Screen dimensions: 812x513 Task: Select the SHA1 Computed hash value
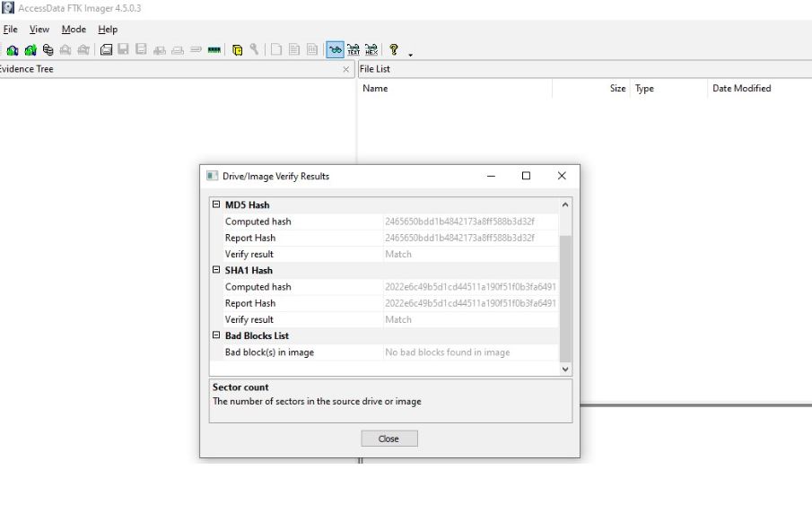coord(470,287)
